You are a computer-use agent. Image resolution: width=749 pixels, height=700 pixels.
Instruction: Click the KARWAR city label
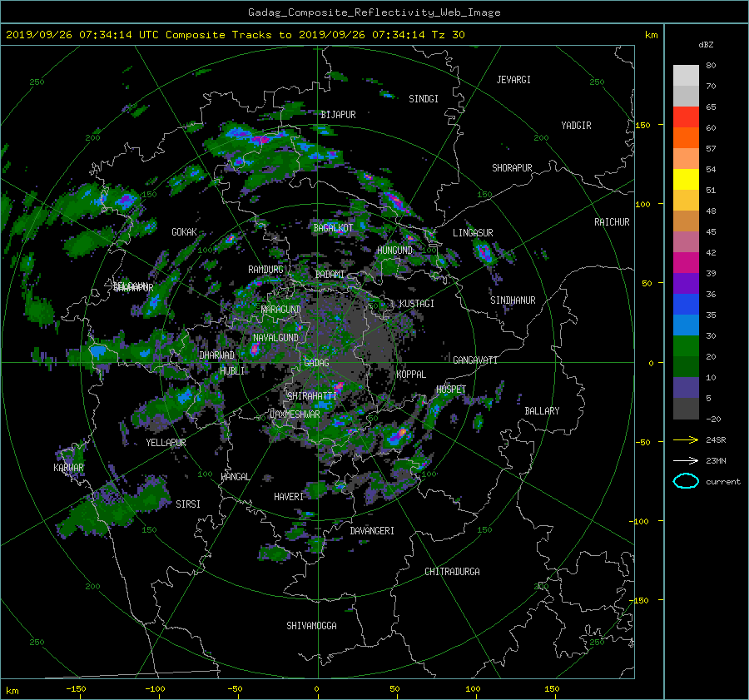click(68, 467)
